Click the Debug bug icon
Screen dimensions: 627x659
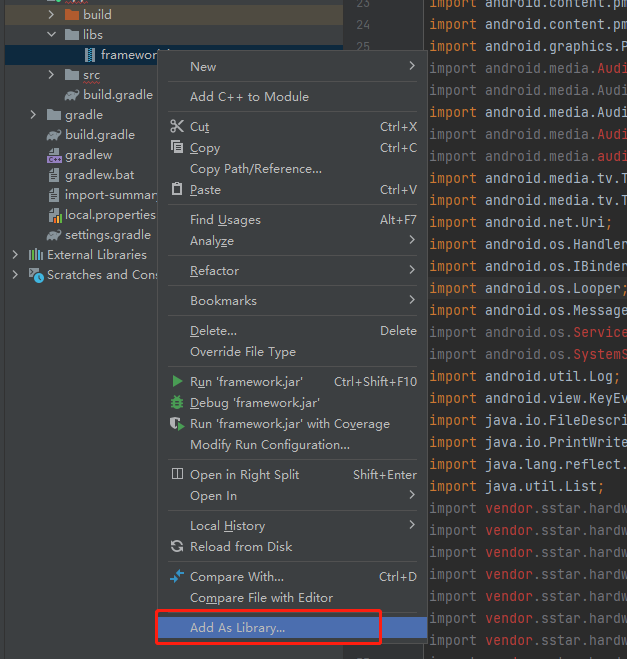tap(177, 402)
